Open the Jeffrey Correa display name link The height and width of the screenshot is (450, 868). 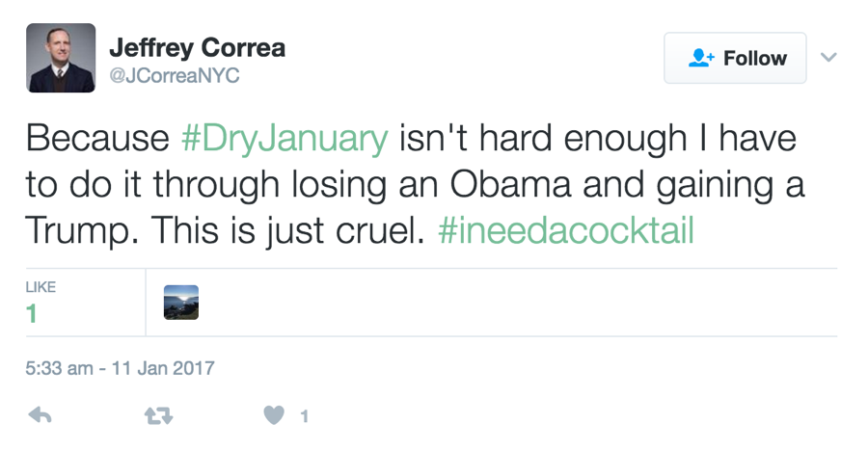197,47
